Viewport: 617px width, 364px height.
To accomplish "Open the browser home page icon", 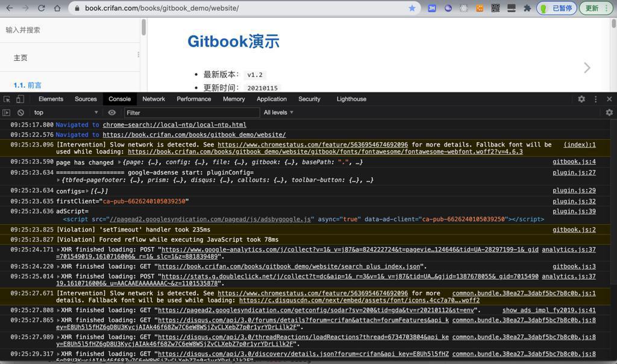I will point(57,8).
